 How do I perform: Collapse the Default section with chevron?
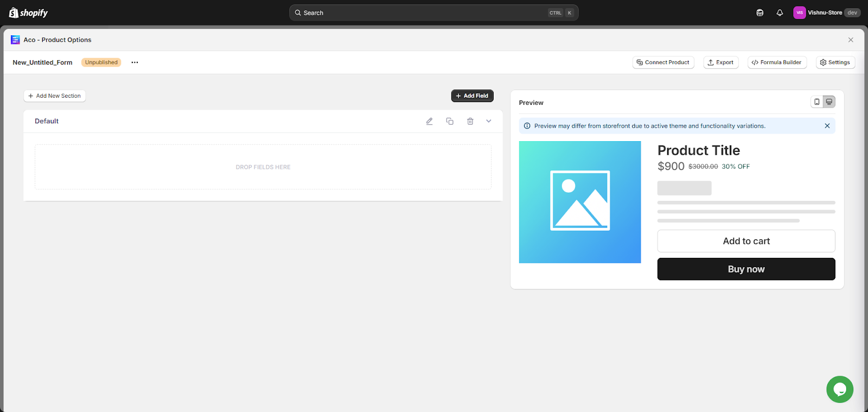click(x=489, y=121)
